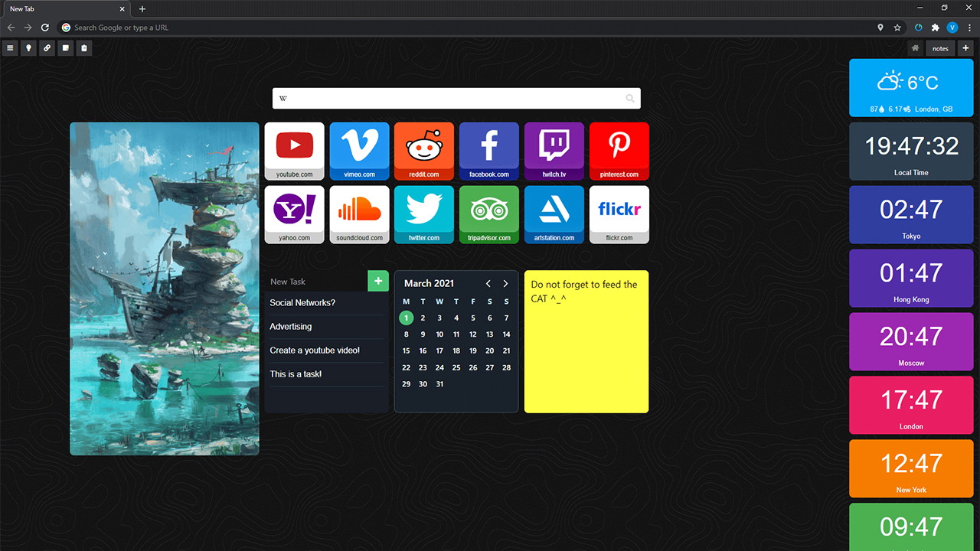Viewport: 980px width, 551px height.
Task: Switch to the notes page tab
Action: pyautogui.click(x=940, y=48)
